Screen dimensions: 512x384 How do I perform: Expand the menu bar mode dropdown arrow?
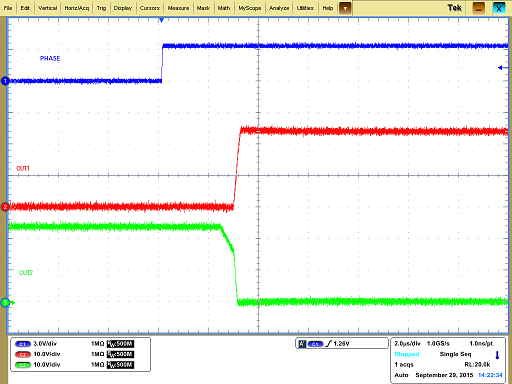coord(345,8)
